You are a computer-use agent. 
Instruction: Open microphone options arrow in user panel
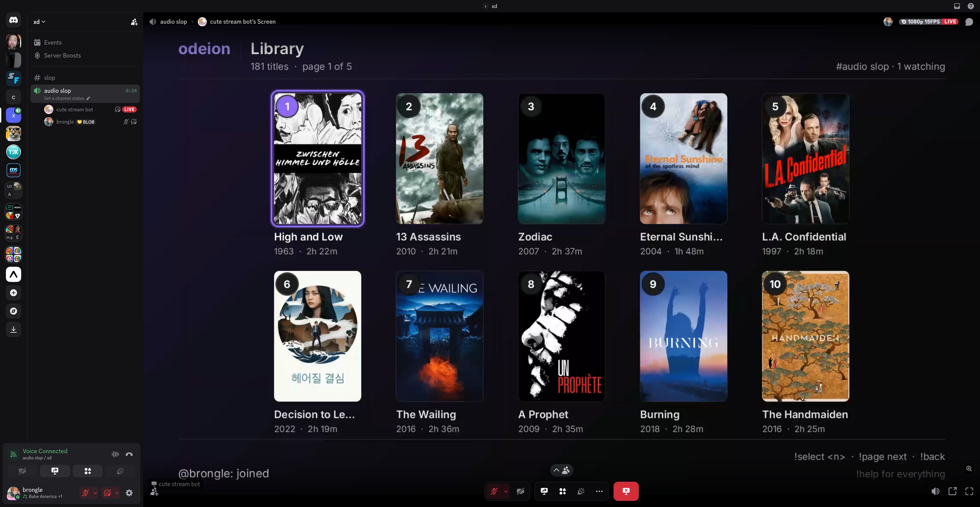[95, 493]
